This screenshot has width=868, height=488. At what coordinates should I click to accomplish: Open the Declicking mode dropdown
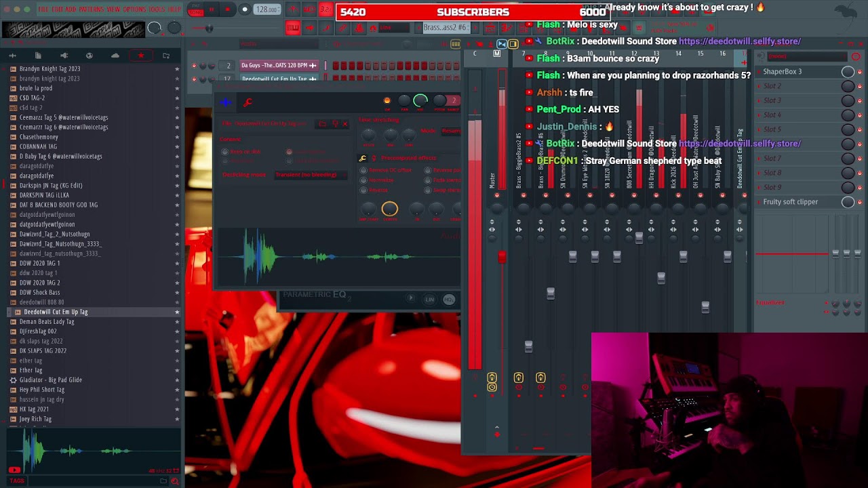pos(310,175)
